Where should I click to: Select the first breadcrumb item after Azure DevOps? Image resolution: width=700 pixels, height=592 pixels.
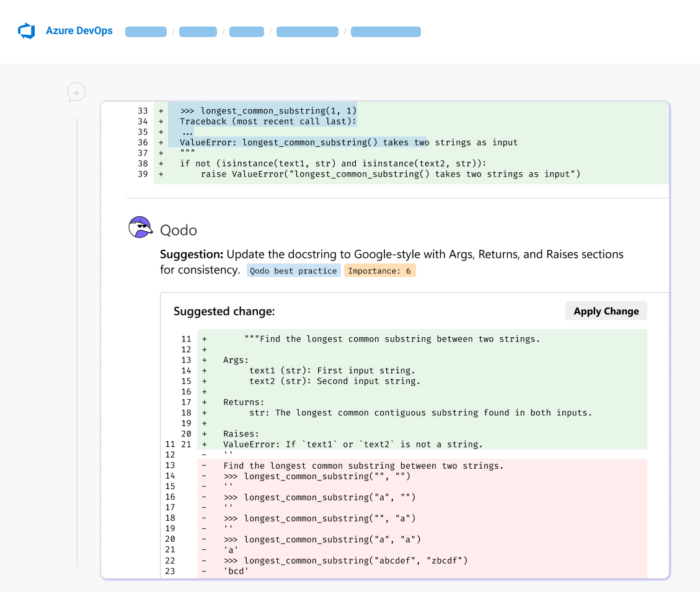pyautogui.click(x=146, y=31)
